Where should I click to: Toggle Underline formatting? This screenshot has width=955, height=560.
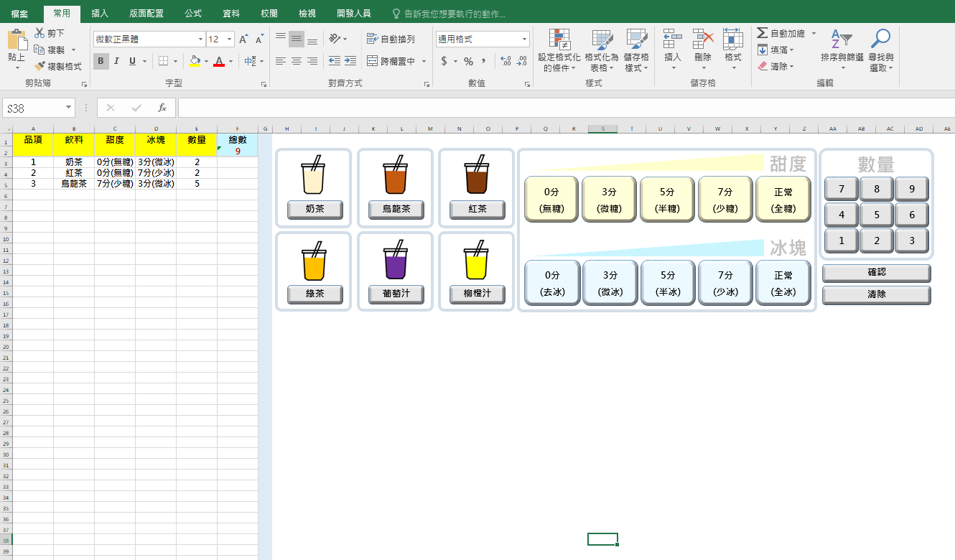click(x=132, y=61)
